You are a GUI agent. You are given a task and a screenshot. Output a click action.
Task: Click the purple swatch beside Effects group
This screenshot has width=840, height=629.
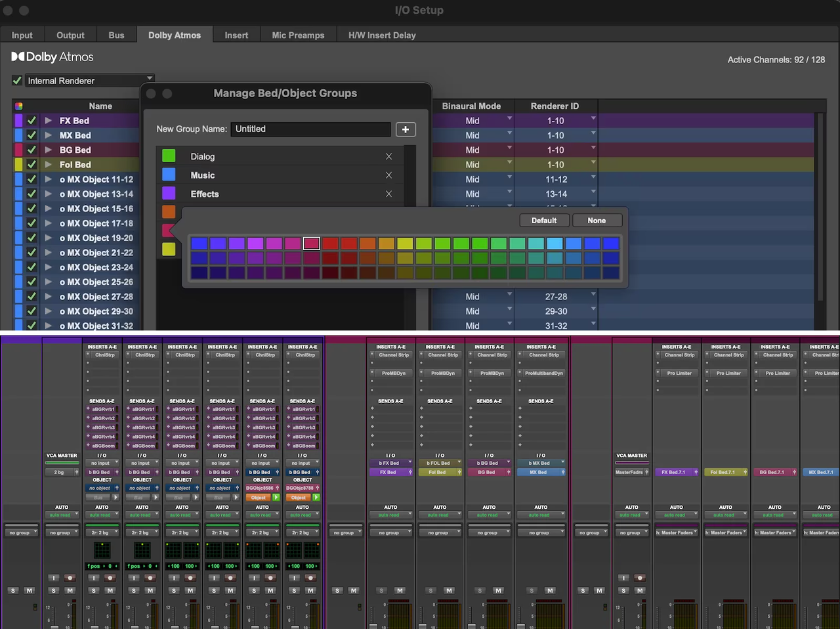169,193
